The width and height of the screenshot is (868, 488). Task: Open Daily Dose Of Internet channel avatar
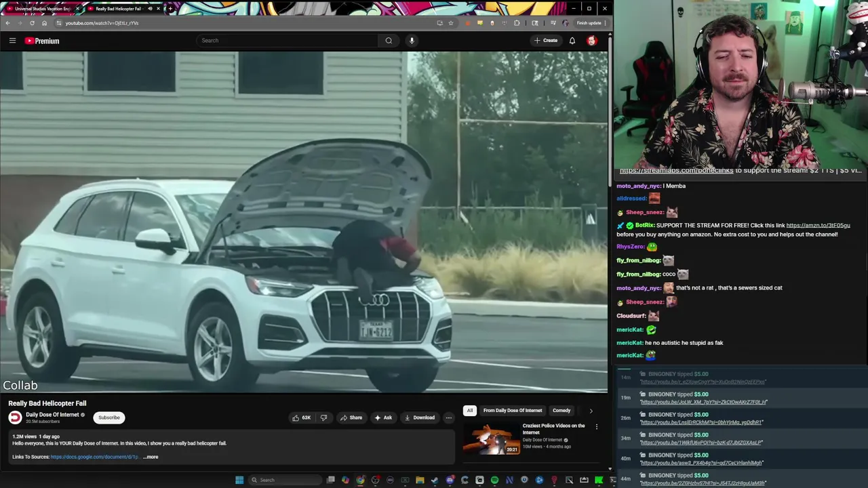point(15,418)
